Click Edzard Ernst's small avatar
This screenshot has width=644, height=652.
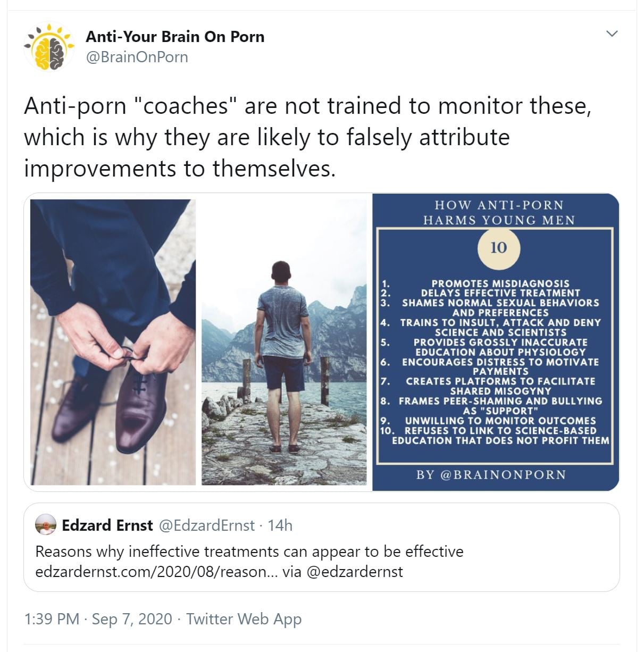pos(46,525)
